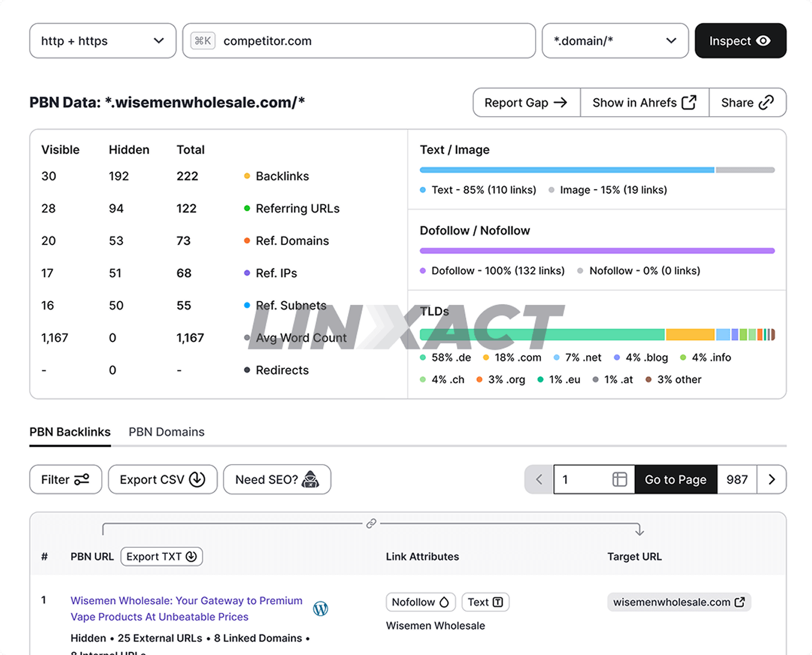The height and width of the screenshot is (655, 812).
Task: Click the WordPress icon in row one
Action: (x=320, y=609)
